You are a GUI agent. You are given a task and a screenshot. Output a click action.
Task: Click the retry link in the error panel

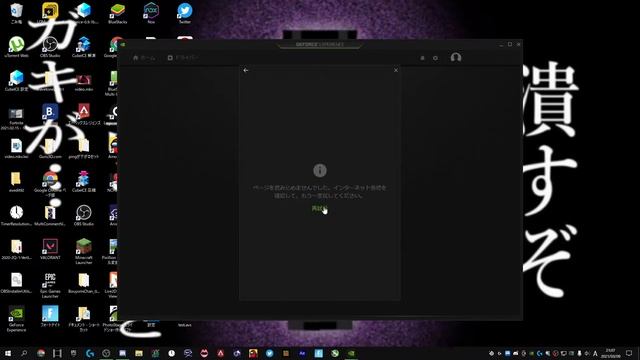tap(319, 209)
